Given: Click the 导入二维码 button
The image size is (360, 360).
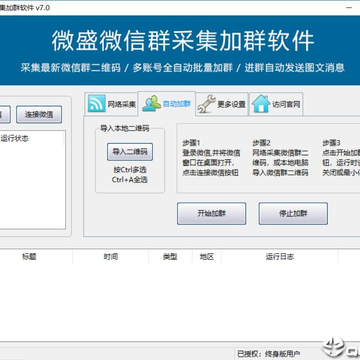Looking at the screenshot, I should pos(130,152).
